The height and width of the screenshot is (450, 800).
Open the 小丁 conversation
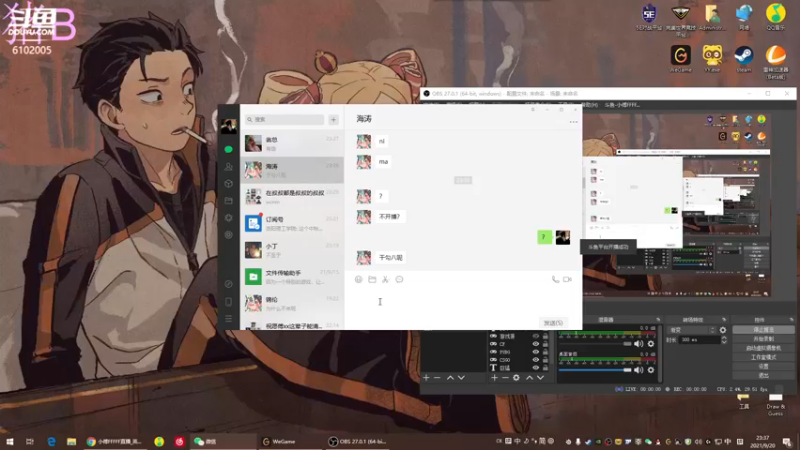(x=292, y=250)
